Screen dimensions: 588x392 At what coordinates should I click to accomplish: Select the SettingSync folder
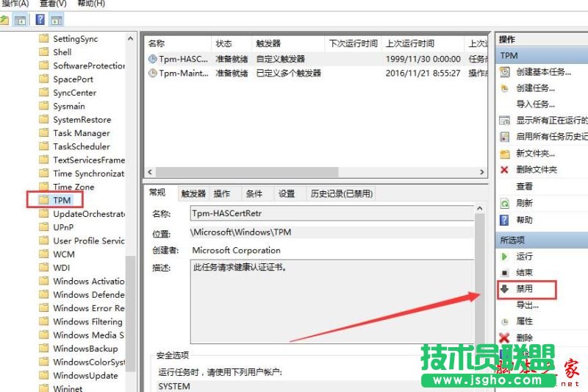click(76, 39)
